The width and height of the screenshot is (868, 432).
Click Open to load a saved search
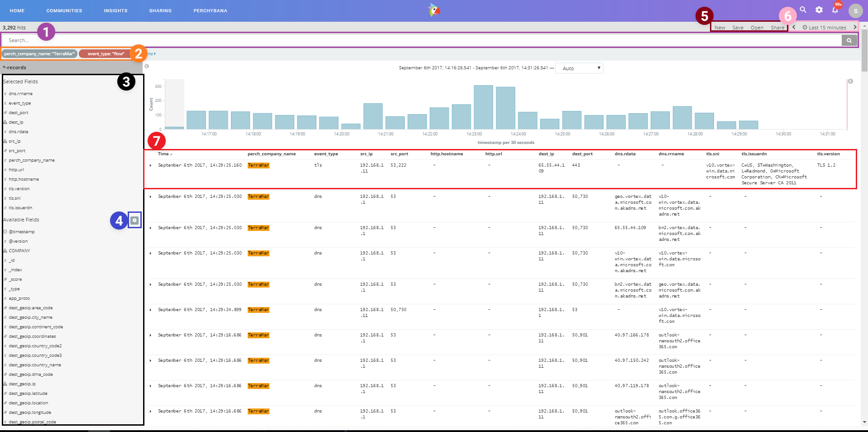point(757,28)
